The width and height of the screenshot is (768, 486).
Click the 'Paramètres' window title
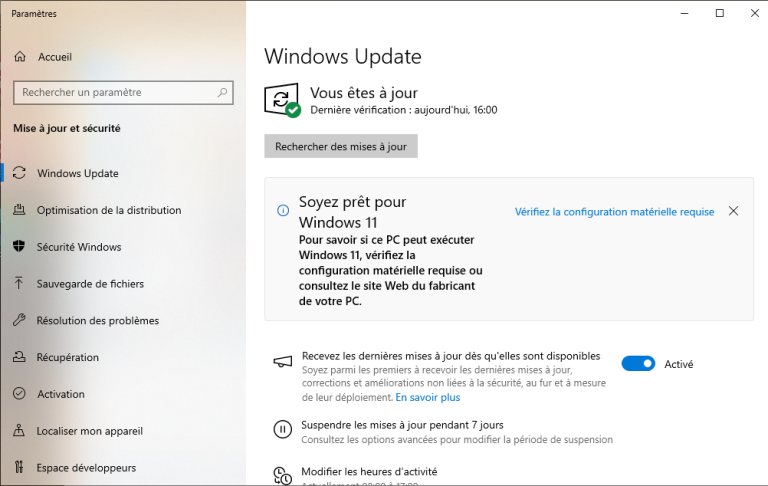tap(34, 14)
